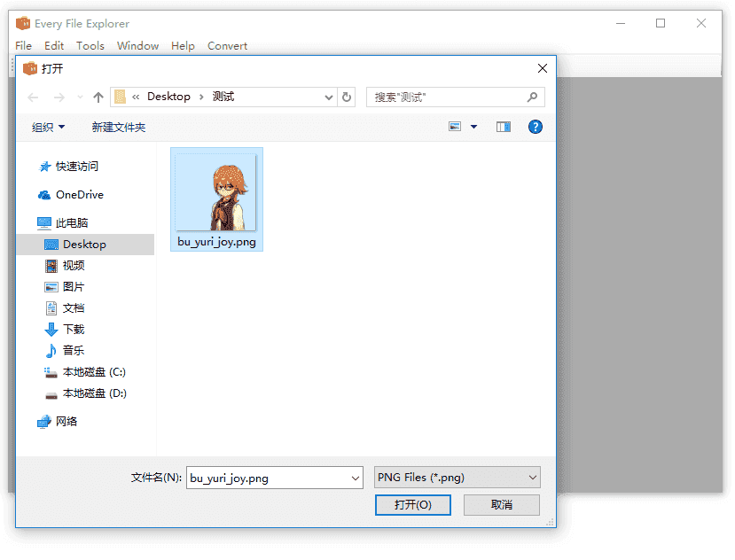Click the bu_yuri_joy.png file name label
Screen dimensions: 735x560
pyautogui.click(x=216, y=242)
